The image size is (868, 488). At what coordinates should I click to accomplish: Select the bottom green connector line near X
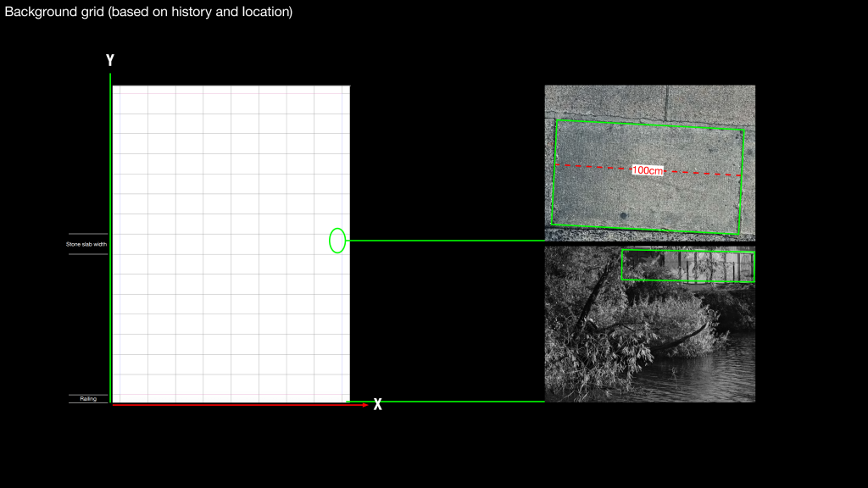click(x=458, y=402)
